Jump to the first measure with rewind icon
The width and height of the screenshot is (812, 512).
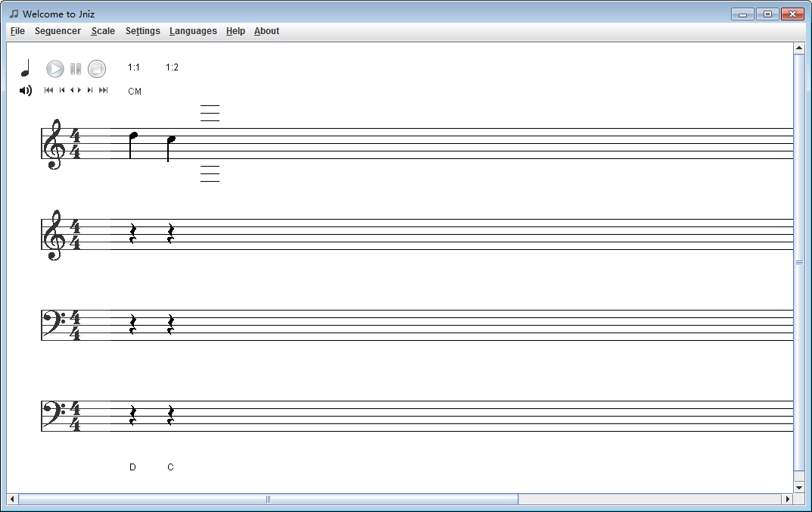tap(48, 90)
